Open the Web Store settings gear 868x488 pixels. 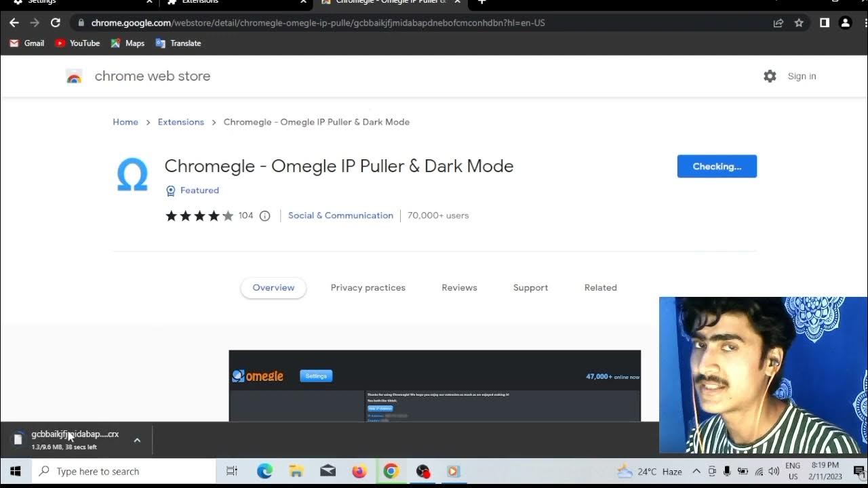pyautogui.click(x=770, y=76)
